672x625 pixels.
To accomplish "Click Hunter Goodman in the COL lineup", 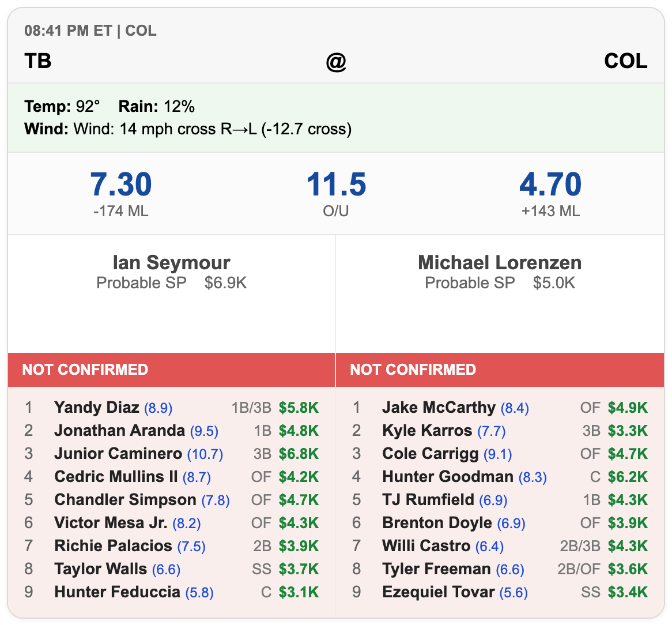I will point(448,477).
